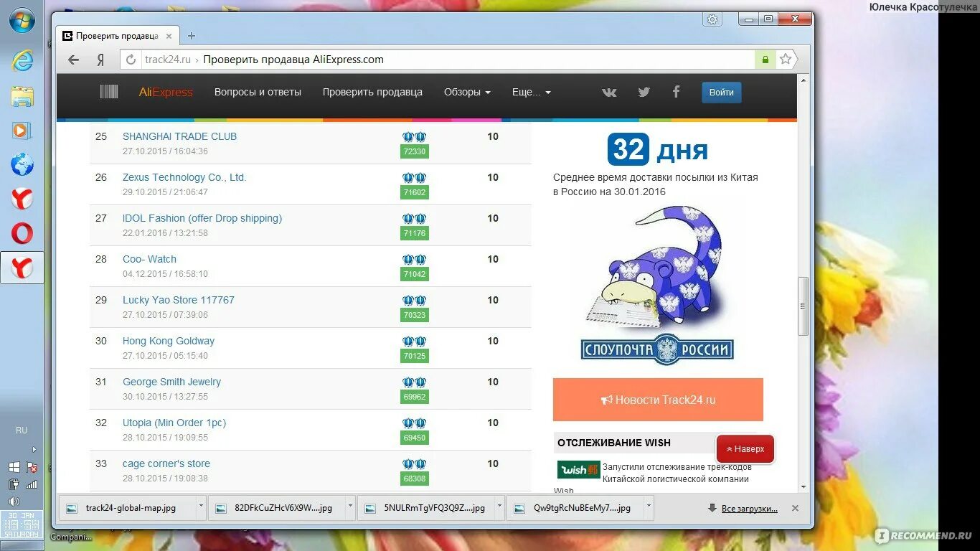Bookmark page with the star icon
Viewport: 980px width, 551px height.
786,60
